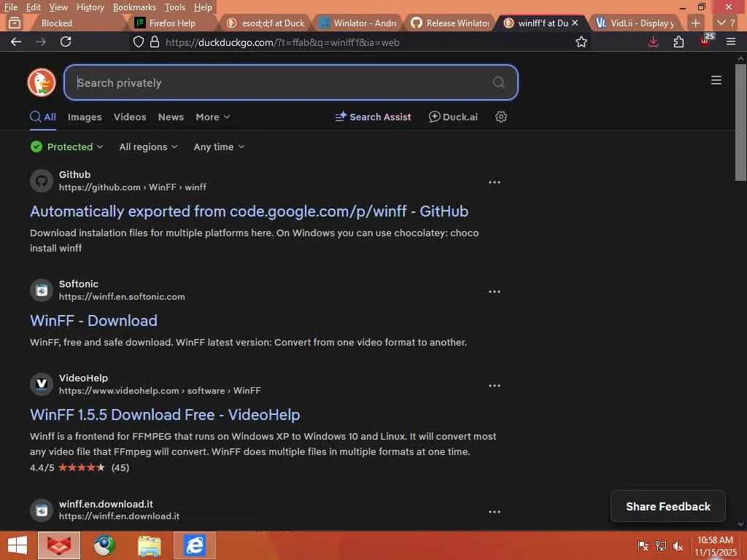Go to DuckDuckGo home via the duck logo
747x560 pixels.
coord(42,82)
